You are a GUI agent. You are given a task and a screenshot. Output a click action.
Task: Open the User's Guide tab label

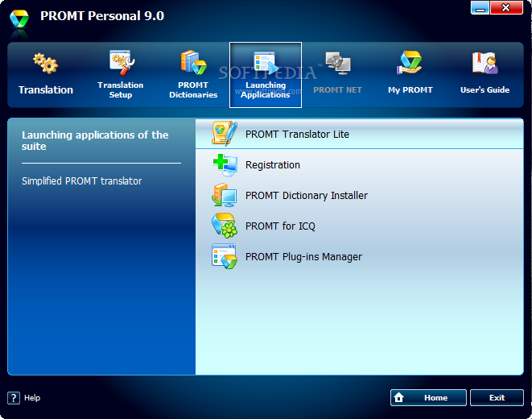485,90
